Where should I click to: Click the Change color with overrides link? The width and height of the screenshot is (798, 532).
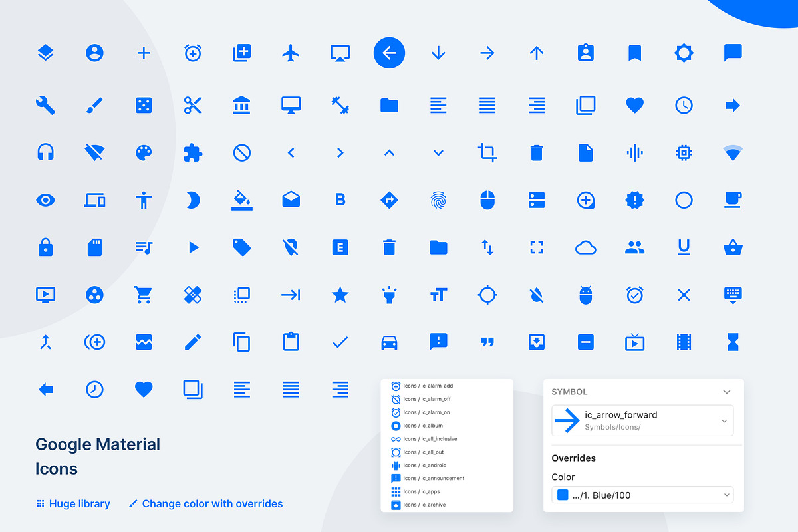pyautogui.click(x=213, y=503)
